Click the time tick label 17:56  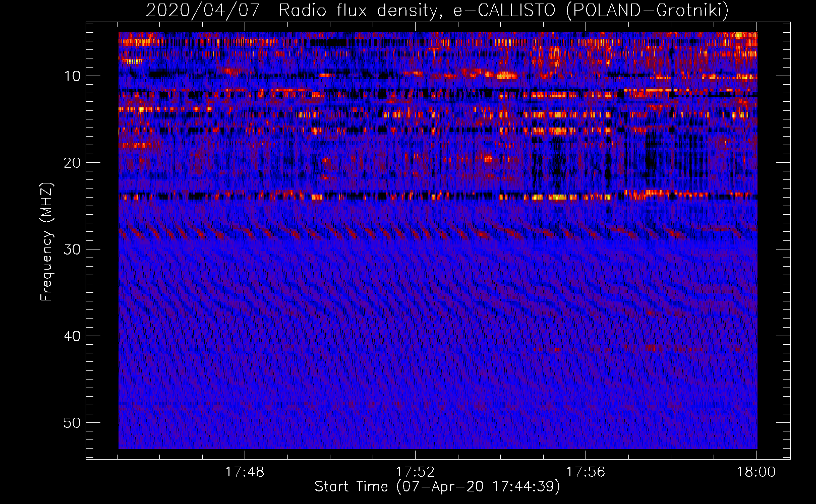pos(586,472)
